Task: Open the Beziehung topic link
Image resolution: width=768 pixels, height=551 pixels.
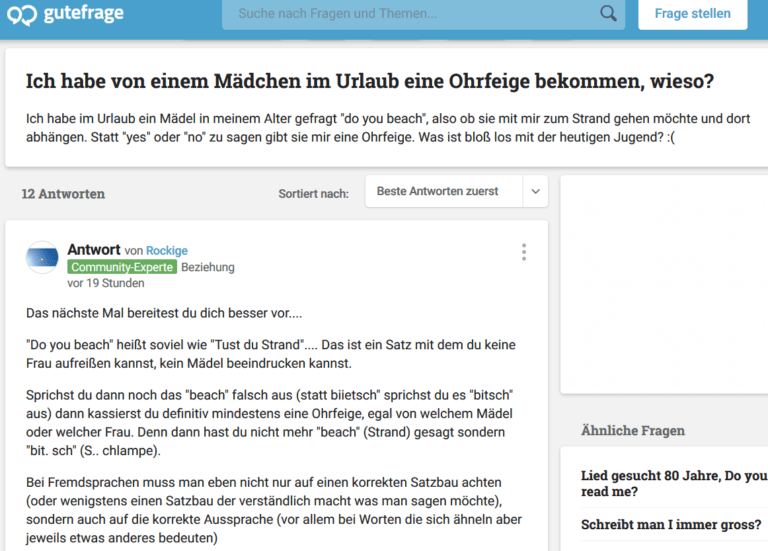Action: tap(208, 267)
